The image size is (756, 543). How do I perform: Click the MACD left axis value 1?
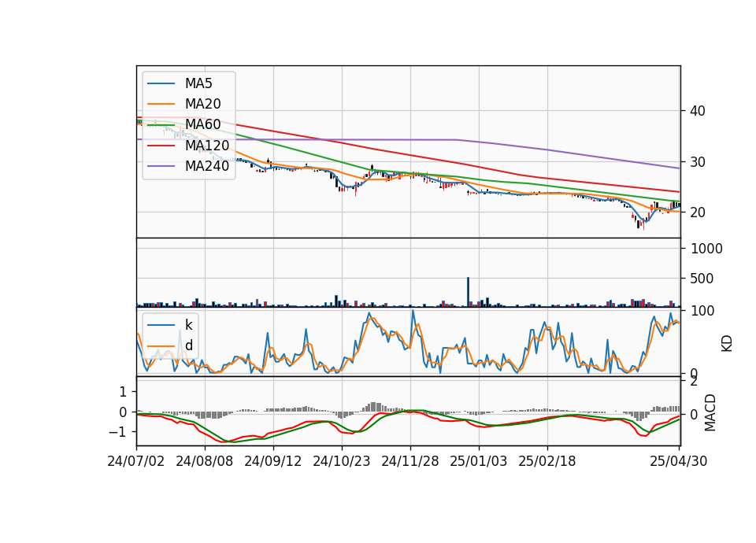point(123,392)
